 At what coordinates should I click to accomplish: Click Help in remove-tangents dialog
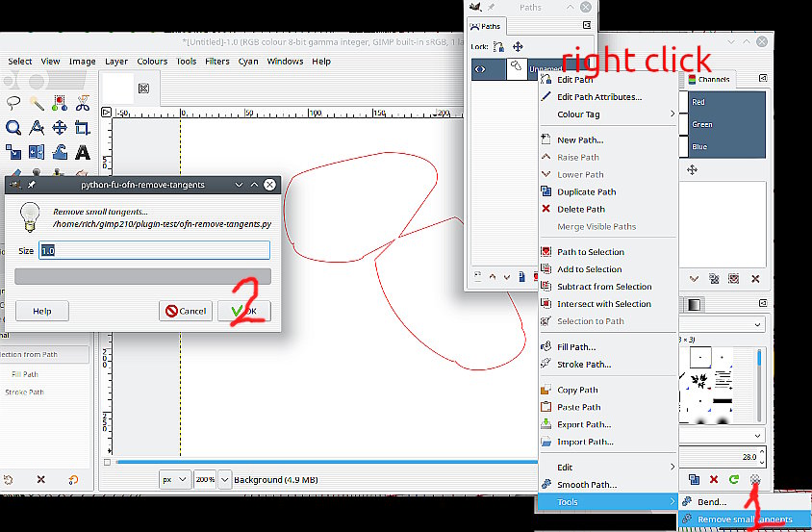[42, 311]
